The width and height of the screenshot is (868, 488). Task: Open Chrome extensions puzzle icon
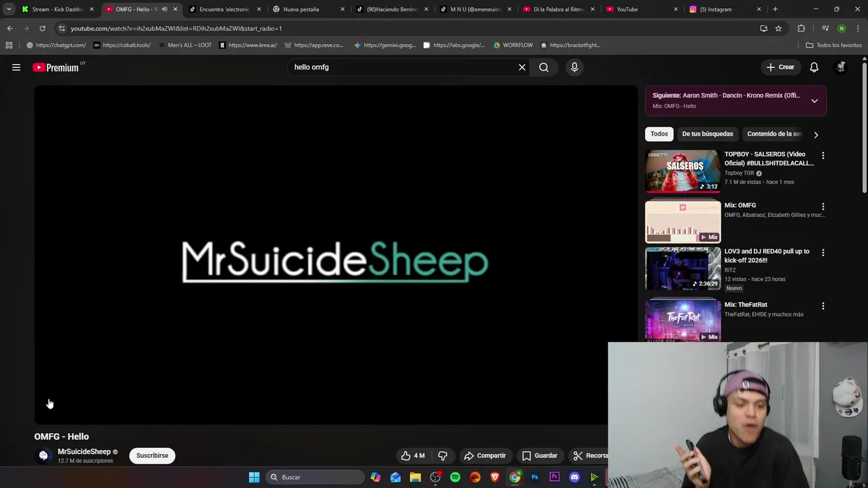pos(802,28)
